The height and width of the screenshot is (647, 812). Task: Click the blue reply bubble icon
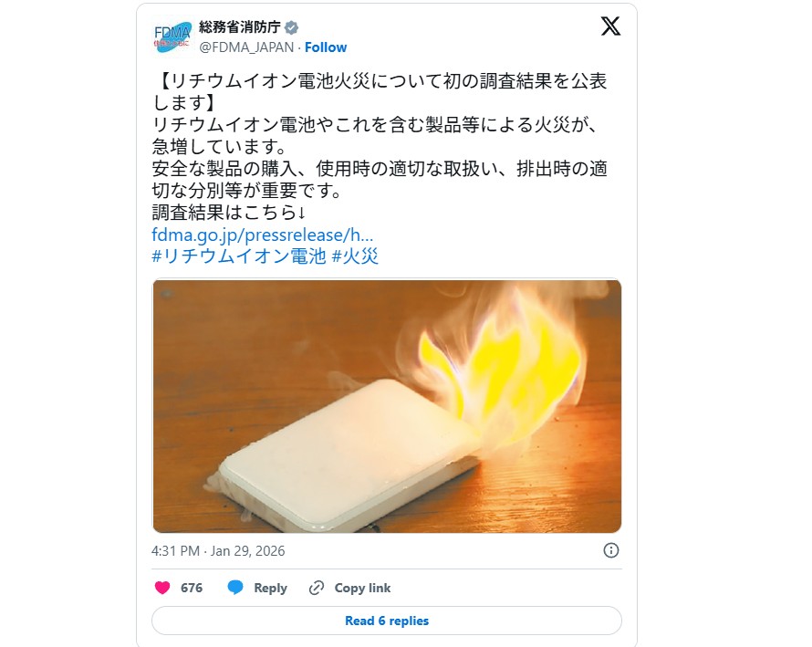tap(235, 588)
